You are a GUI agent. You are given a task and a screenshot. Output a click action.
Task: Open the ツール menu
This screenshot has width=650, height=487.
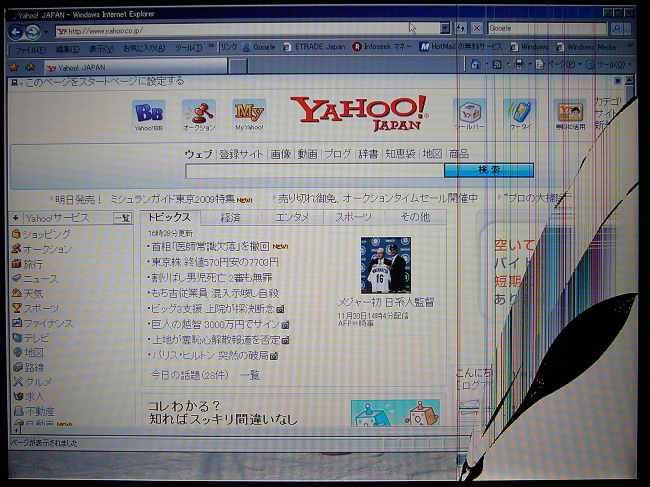(189, 48)
